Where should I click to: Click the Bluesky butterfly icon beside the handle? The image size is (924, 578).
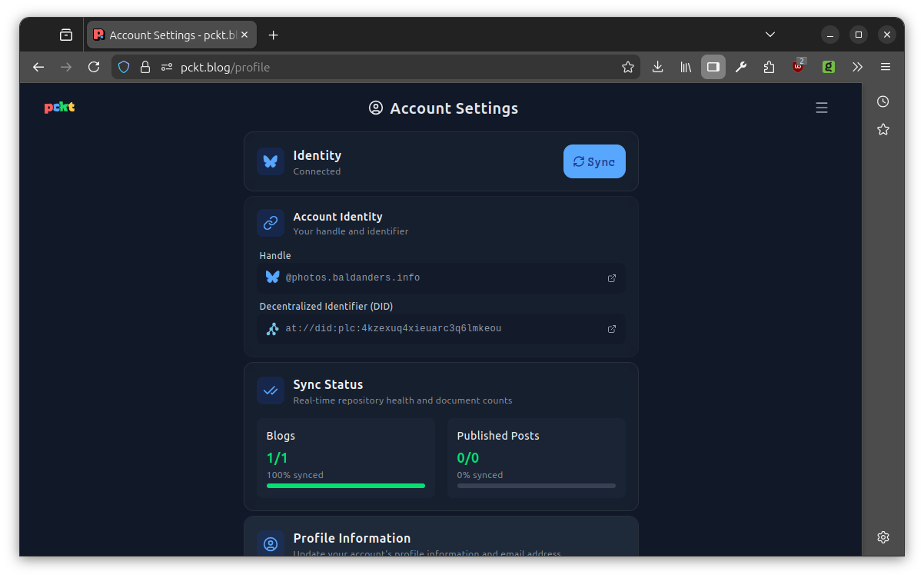tap(272, 277)
